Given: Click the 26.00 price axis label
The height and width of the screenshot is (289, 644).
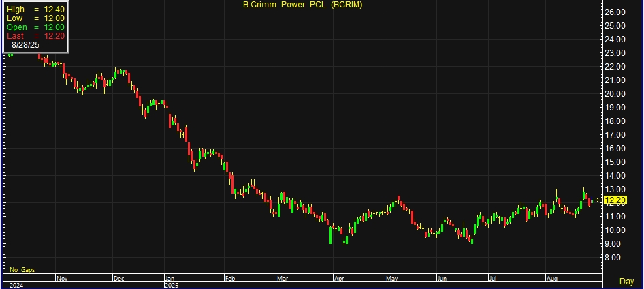Looking at the screenshot, I should coord(615,12).
